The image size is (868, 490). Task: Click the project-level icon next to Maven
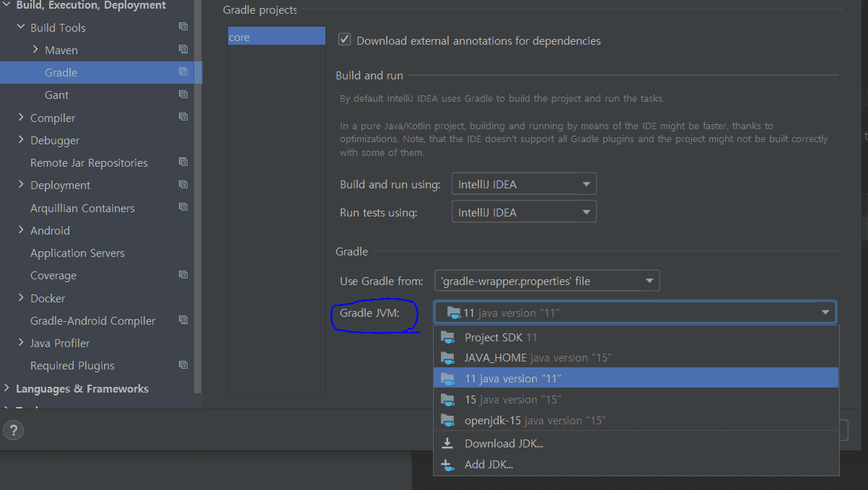click(x=183, y=49)
